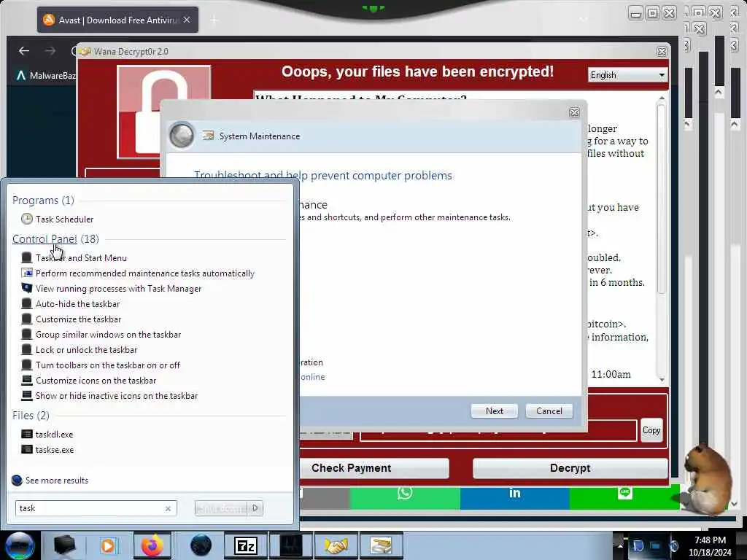Open the System Maintenance taskbar item

[x=381, y=545]
